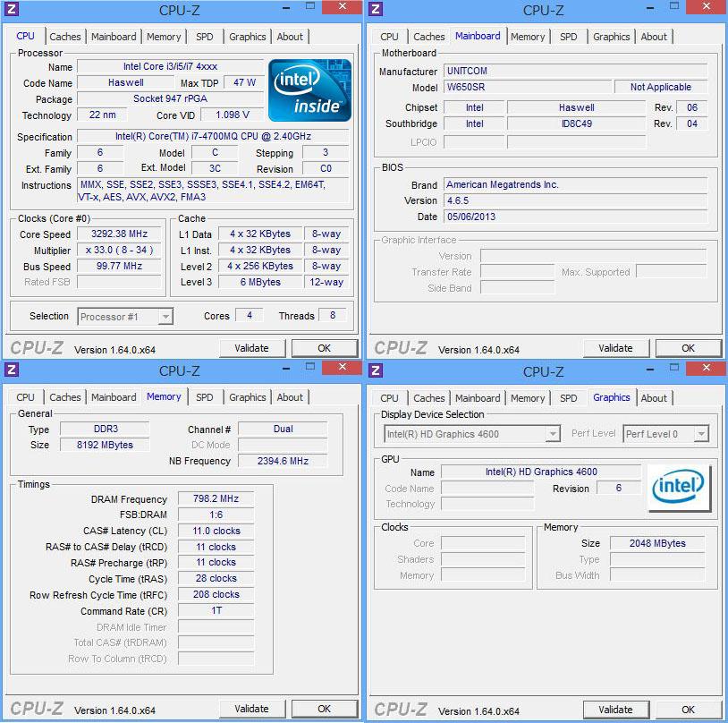The height and width of the screenshot is (723, 728).
Task: Click the DRAM Frequency value 798.2 MHz
Action: click(x=216, y=498)
